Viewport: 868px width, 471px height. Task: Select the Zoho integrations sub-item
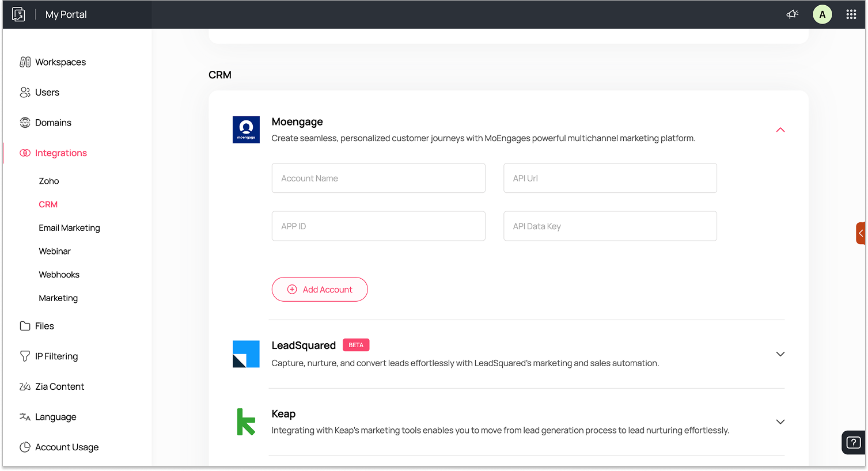pos(49,181)
